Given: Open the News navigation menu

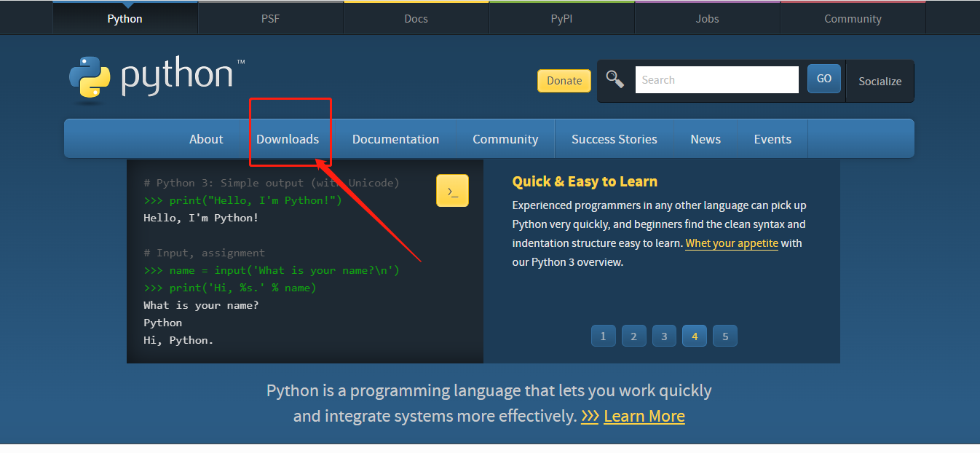Looking at the screenshot, I should tap(706, 139).
